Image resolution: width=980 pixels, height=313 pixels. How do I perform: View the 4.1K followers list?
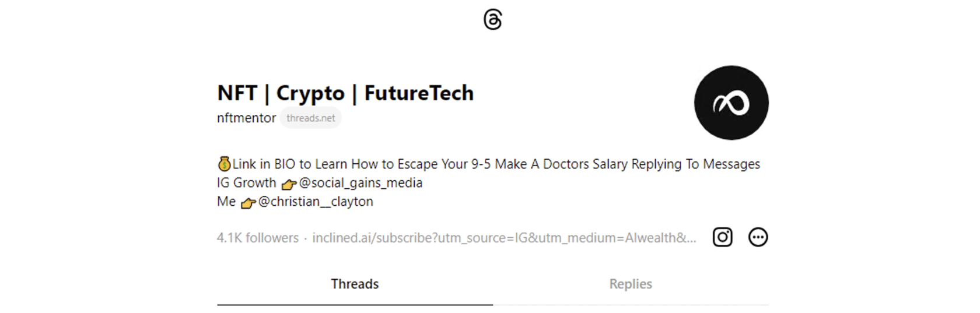tap(257, 238)
